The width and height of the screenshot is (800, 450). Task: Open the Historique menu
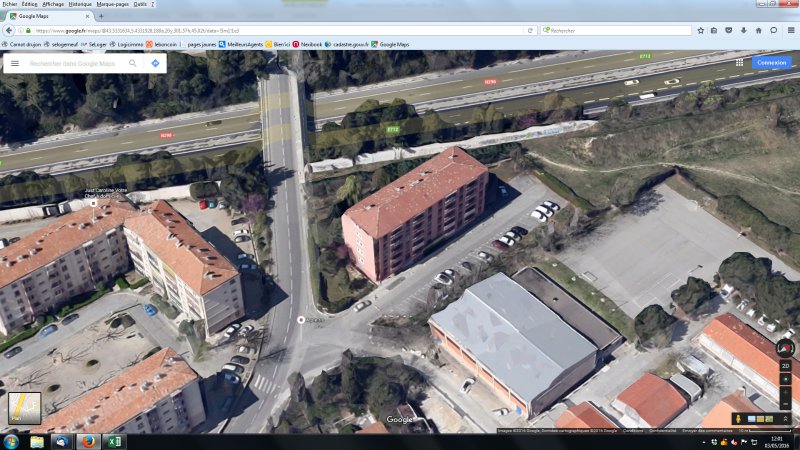[x=82, y=4]
